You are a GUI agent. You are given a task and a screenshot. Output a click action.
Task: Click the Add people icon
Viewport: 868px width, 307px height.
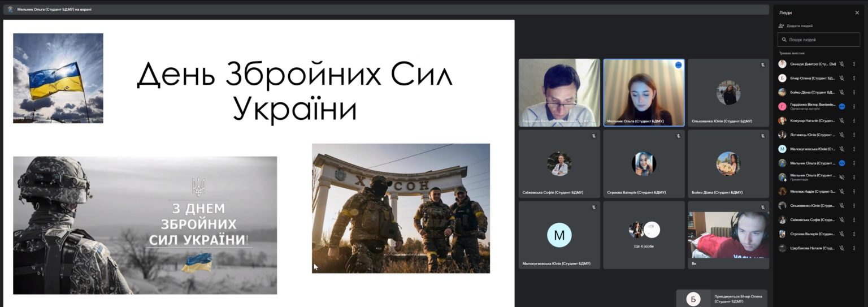pos(782,26)
